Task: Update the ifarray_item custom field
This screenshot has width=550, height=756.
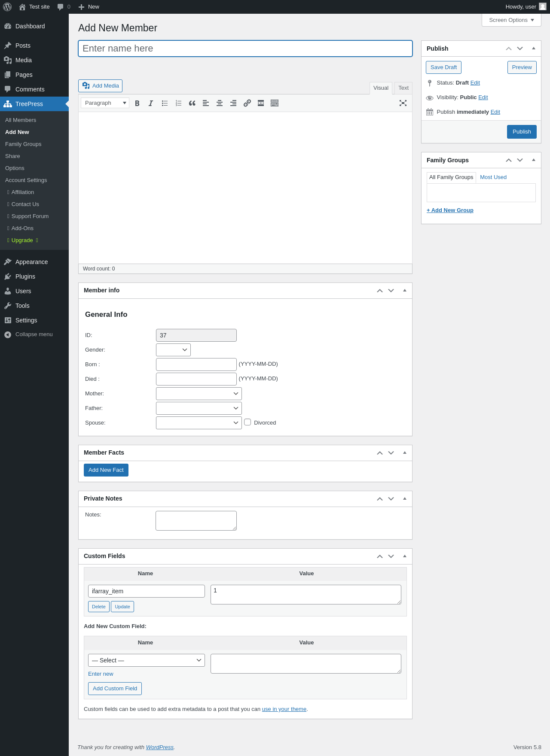Action: pos(122,607)
